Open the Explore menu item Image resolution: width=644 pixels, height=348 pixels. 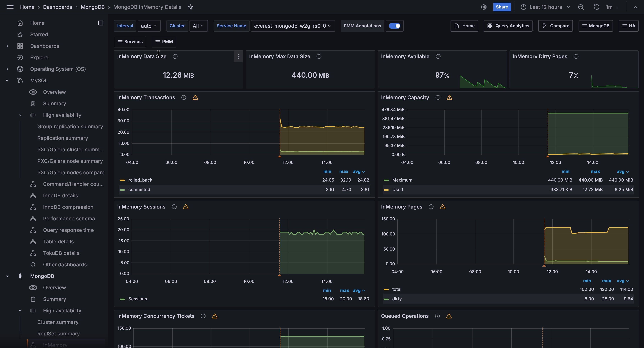pyautogui.click(x=39, y=58)
